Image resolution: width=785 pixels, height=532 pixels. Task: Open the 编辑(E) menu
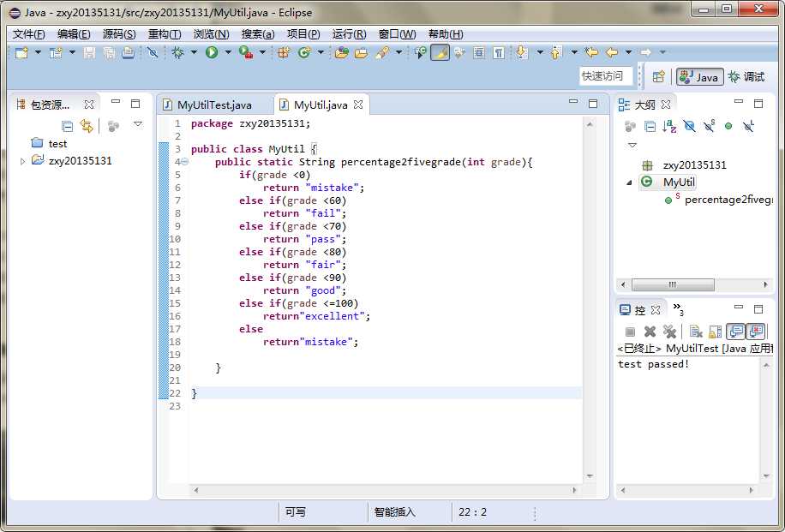point(74,34)
